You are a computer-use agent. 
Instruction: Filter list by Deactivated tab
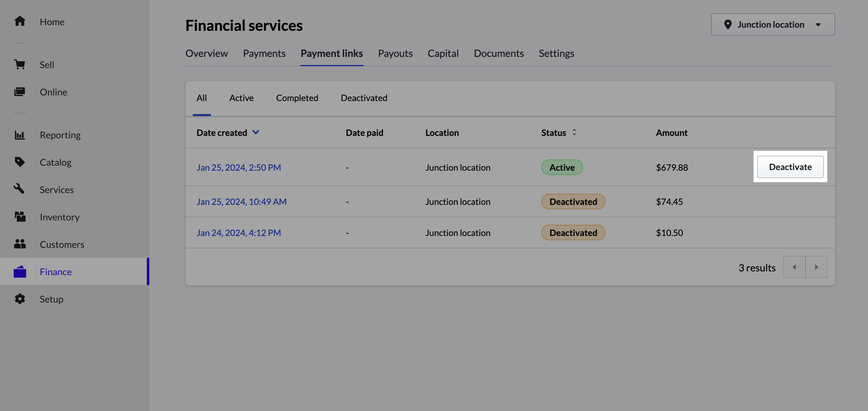click(364, 98)
